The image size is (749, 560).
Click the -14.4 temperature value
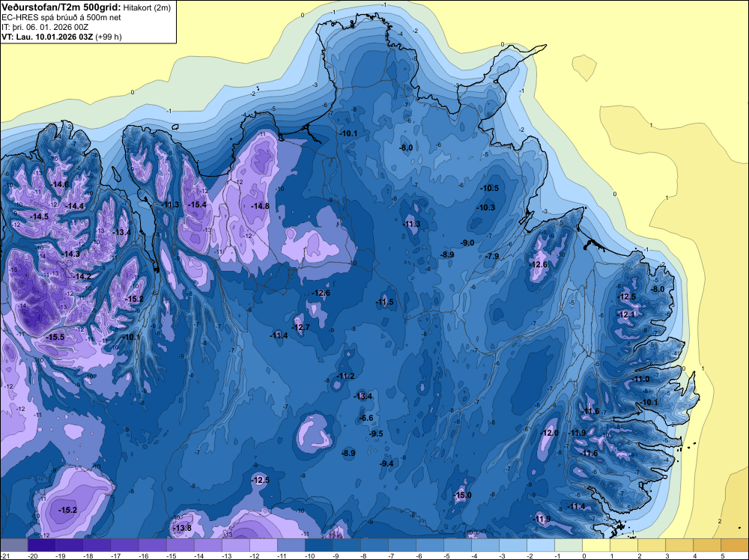click(x=75, y=206)
